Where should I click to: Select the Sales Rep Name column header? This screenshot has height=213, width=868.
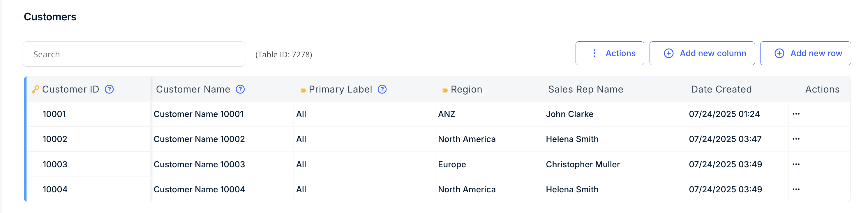(x=585, y=89)
